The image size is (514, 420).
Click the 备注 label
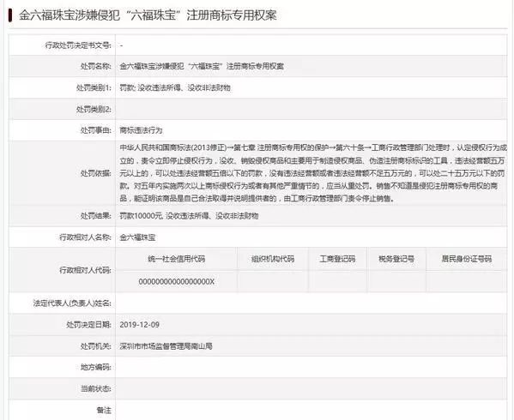pos(104,410)
